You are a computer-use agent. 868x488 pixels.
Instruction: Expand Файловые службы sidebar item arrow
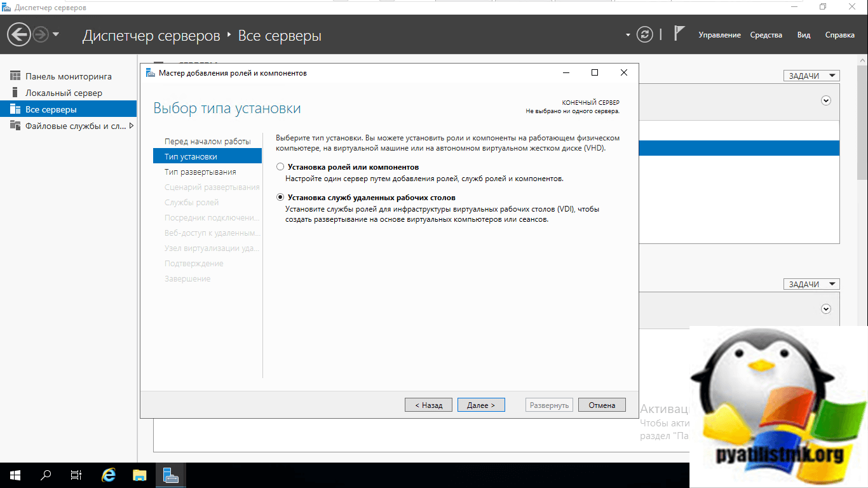(x=132, y=126)
